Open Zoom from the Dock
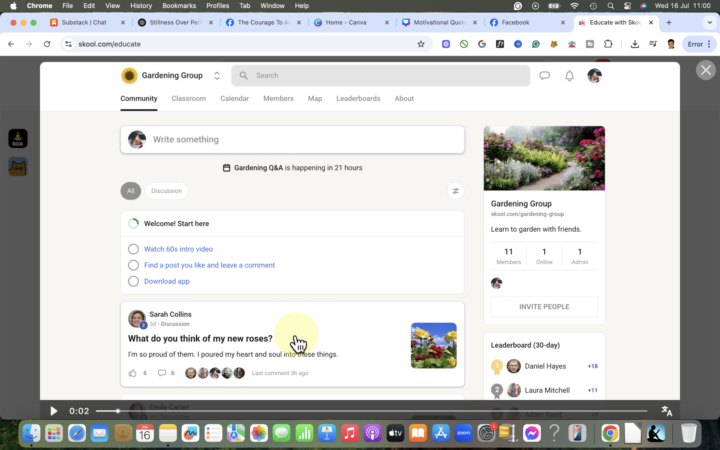Viewport: 720px width, 450px height. pos(463,433)
